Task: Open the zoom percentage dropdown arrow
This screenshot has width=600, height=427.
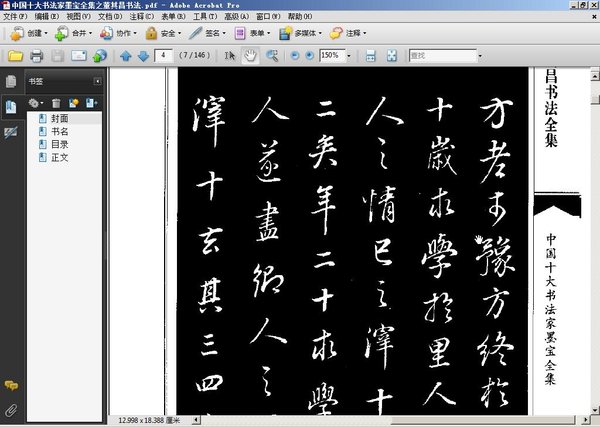Action: (349, 56)
